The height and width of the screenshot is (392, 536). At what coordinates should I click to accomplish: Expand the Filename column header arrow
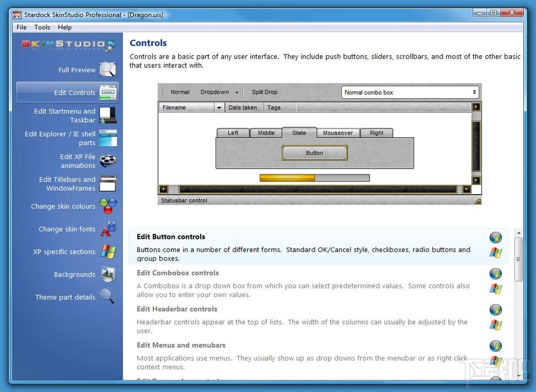[219, 108]
